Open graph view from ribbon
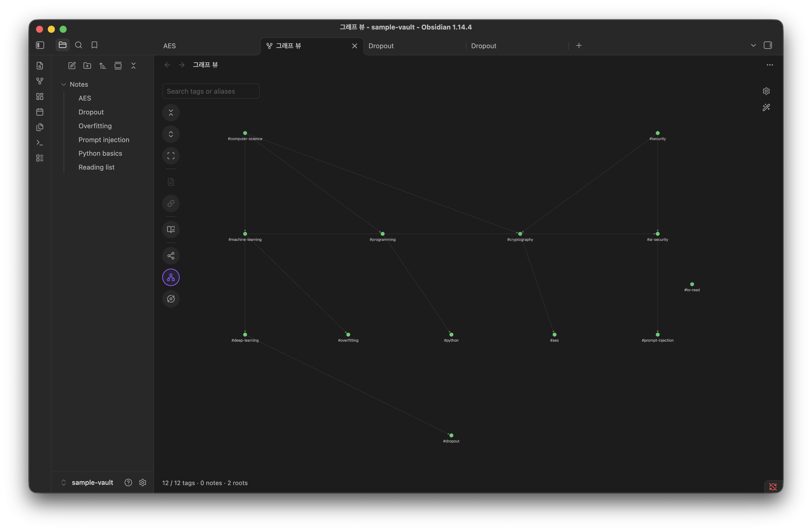Viewport: 812px width, 531px height. [40, 81]
